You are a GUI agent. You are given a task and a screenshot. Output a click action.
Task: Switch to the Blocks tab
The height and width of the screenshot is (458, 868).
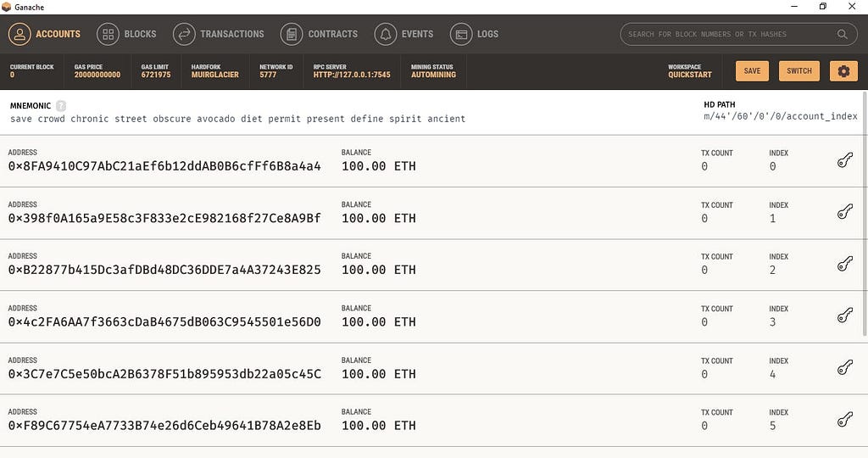pyautogui.click(x=127, y=34)
